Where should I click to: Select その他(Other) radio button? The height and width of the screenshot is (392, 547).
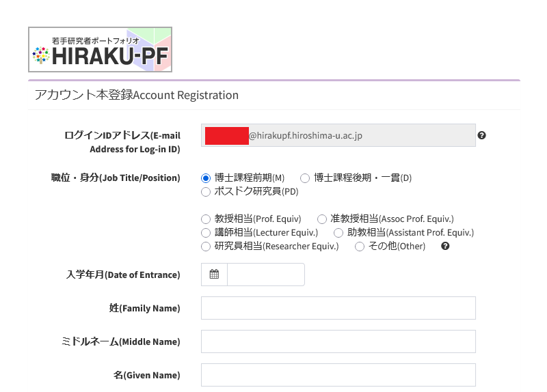click(360, 247)
